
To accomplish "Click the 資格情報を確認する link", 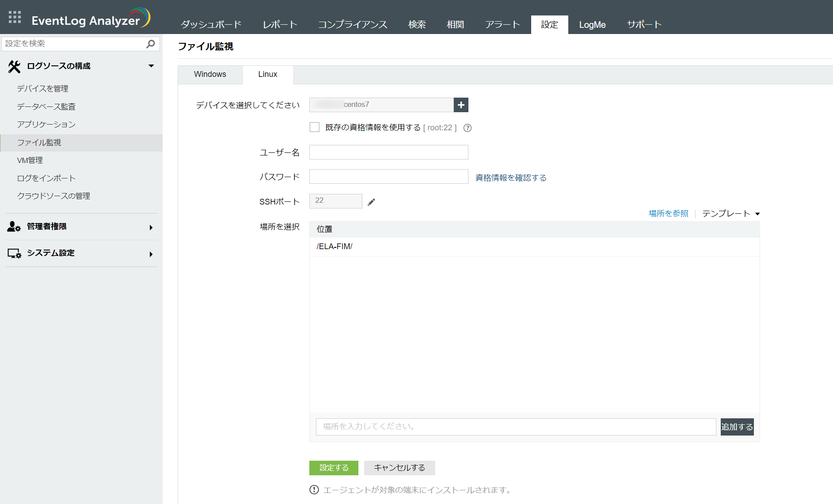I will click(x=511, y=178).
